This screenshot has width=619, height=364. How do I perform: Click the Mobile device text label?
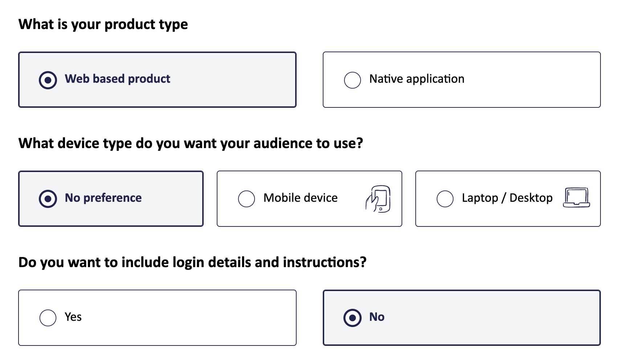point(300,198)
